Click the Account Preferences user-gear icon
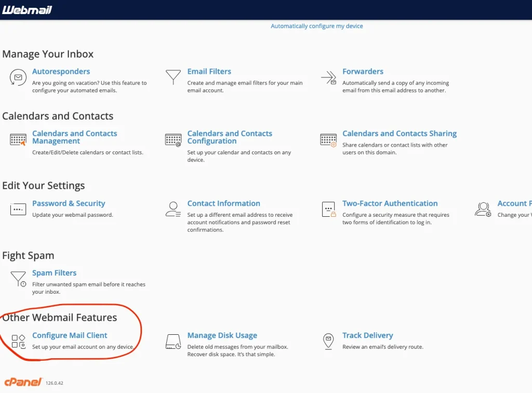532x393 pixels. coord(483,209)
